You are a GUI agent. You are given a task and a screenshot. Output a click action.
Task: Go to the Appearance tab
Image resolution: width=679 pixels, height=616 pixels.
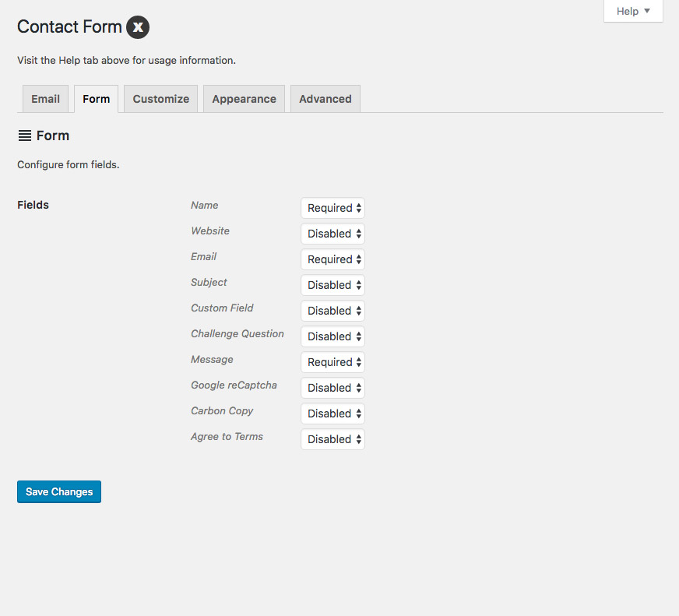tap(244, 99)
